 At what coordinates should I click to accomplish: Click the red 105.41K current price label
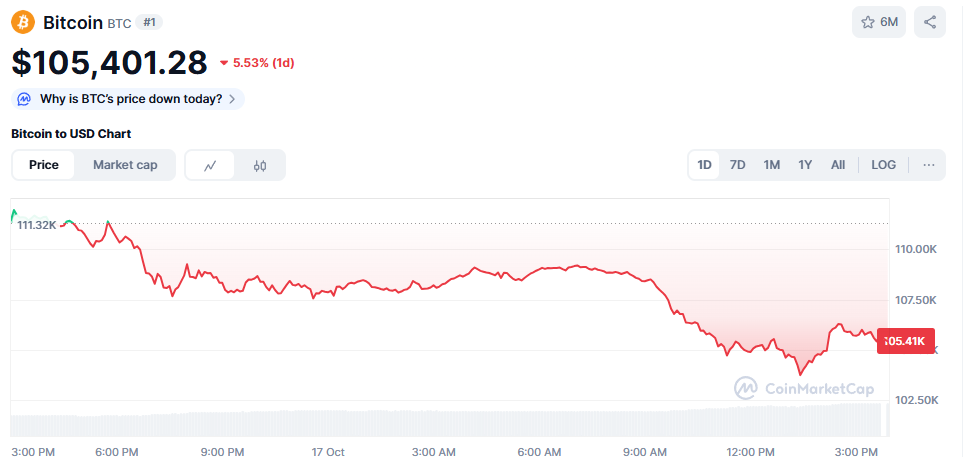[906, 341]
